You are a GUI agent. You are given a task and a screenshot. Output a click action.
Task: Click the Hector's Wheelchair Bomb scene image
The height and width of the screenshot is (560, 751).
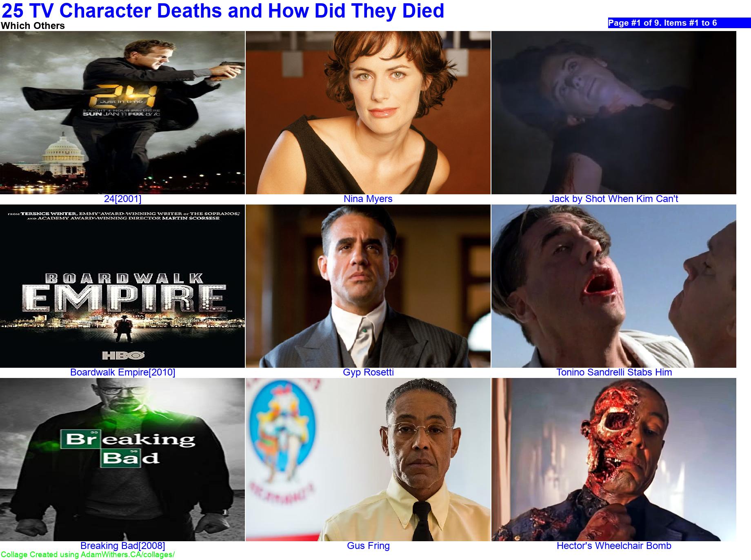[614, 460]
